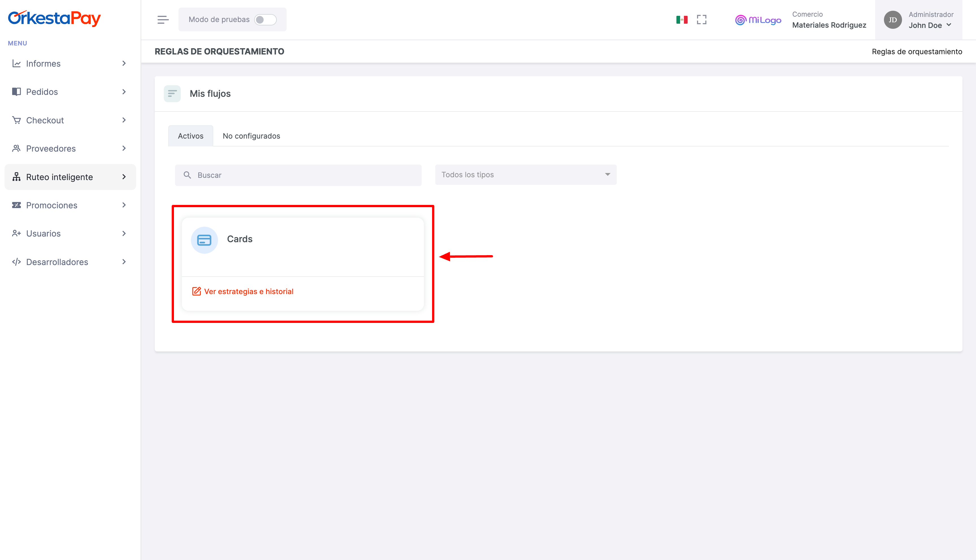Viewport: 976px width, 560px height.
Task: Click the Administrador role label
Action: click(931, 14)
